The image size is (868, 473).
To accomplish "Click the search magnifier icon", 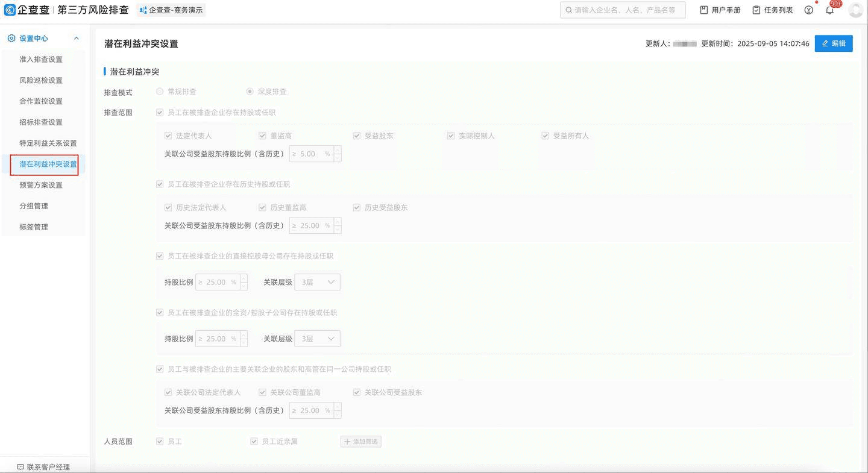I will tap(568, 10).
